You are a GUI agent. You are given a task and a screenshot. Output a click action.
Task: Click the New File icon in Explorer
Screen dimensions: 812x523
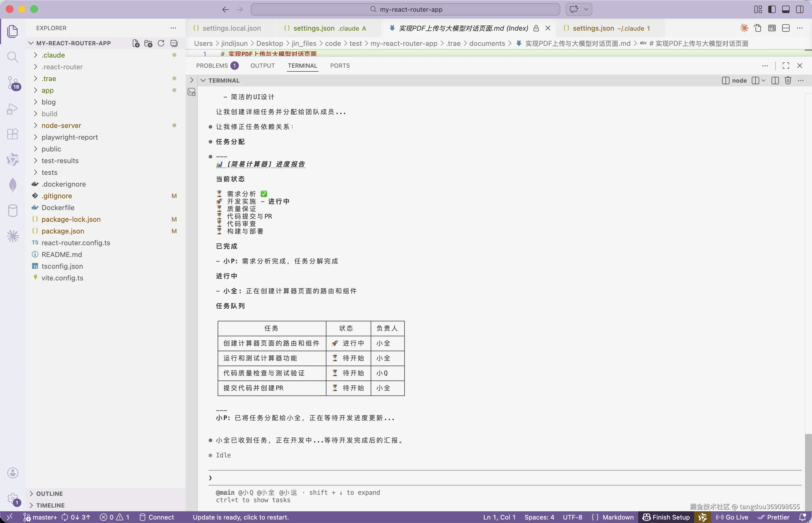tap(136, 43)
